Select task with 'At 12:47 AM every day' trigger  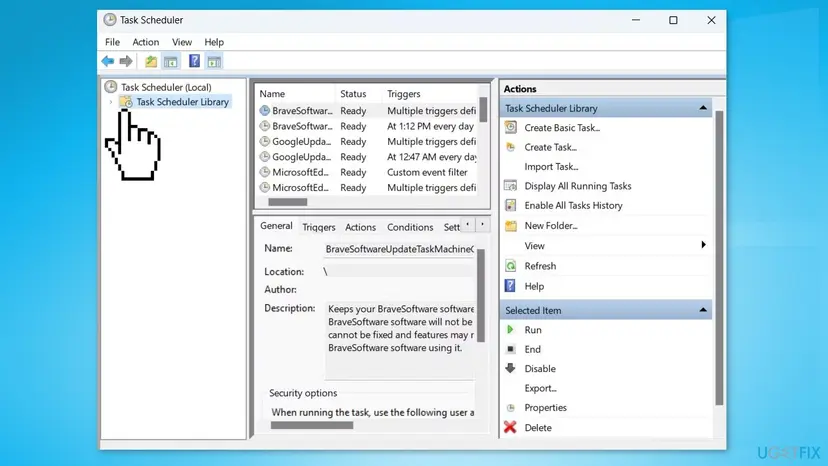point(368,156)
